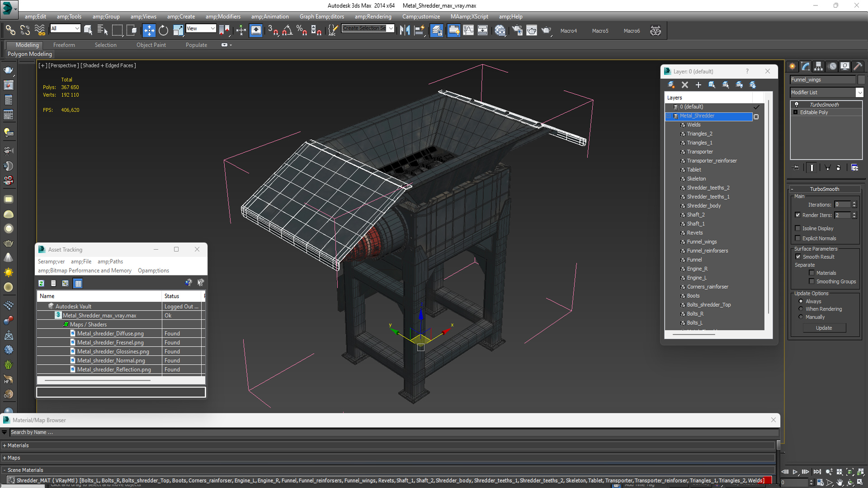Expand the Editable Poly stack entry

click(795, 112)
